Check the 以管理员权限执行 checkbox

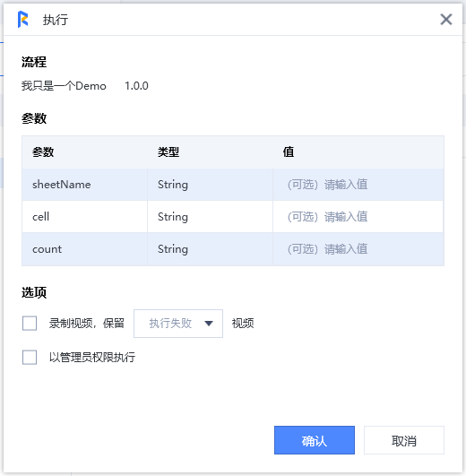[x=30, y=358]
